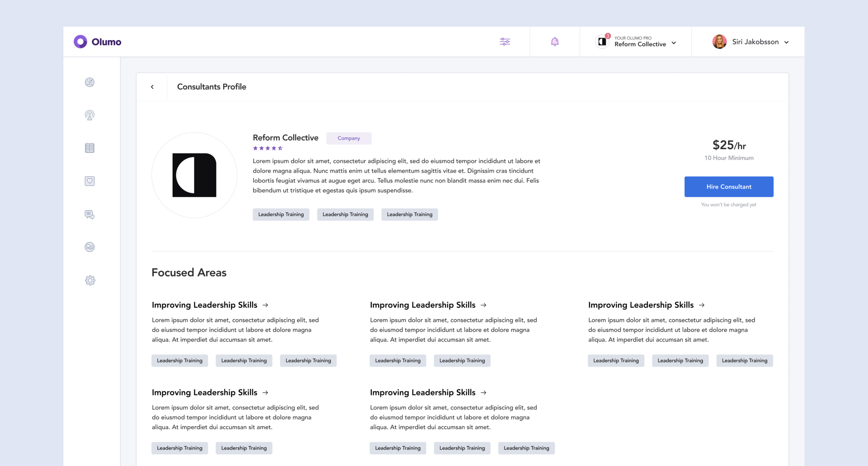Click the people community sidebar icon
Image resolution: width=868 pixels, height=466 pixels.
tap(90, 247)
